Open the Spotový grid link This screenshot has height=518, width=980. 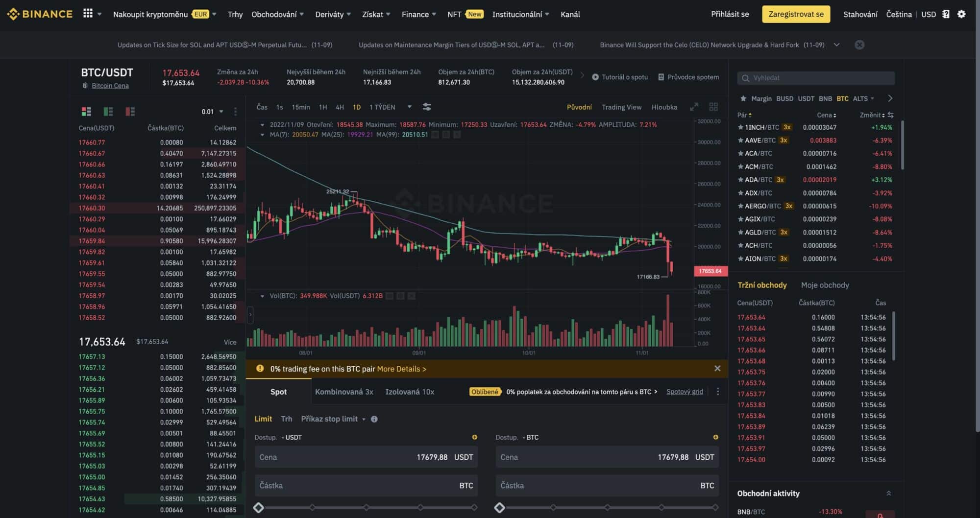pos(685,392)
